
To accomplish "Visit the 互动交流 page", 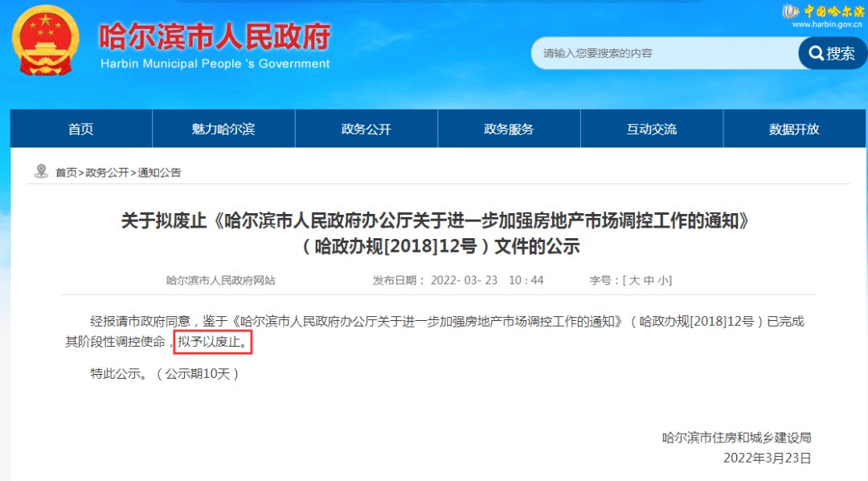I will (x=651, y=129).
